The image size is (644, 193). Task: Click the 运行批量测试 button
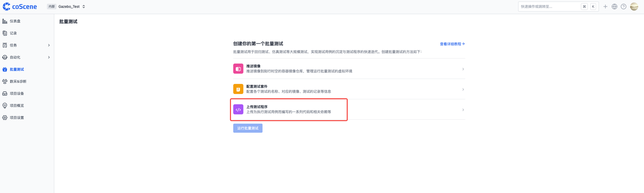(x=248, y=128)
